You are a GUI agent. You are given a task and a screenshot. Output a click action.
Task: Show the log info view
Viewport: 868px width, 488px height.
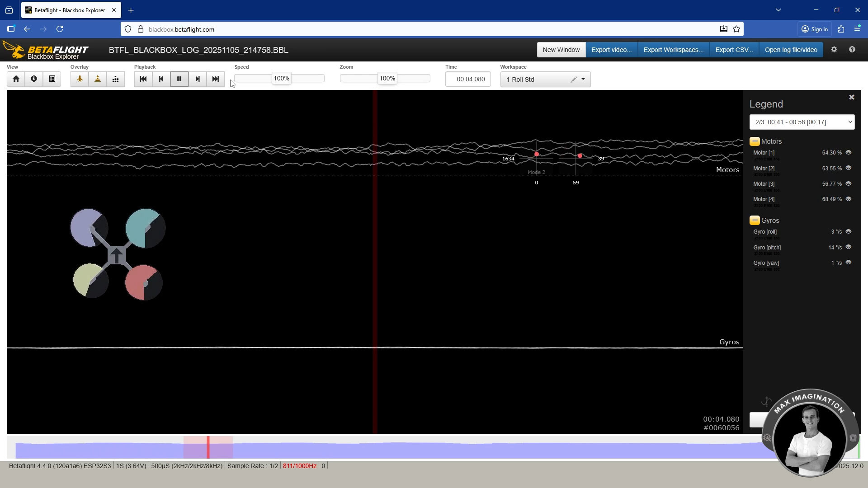click(34, 79)
